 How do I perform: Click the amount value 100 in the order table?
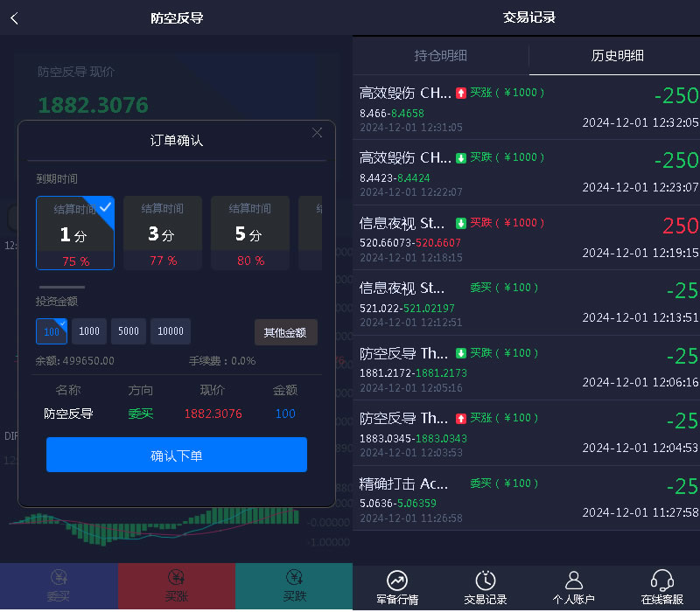(285, 414)
